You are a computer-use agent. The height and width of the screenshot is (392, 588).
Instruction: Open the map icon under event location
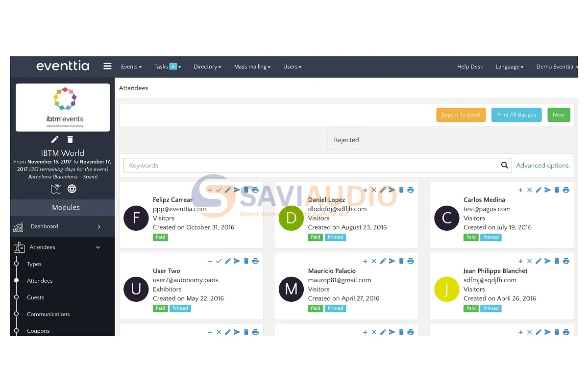(x=56, y=189)
